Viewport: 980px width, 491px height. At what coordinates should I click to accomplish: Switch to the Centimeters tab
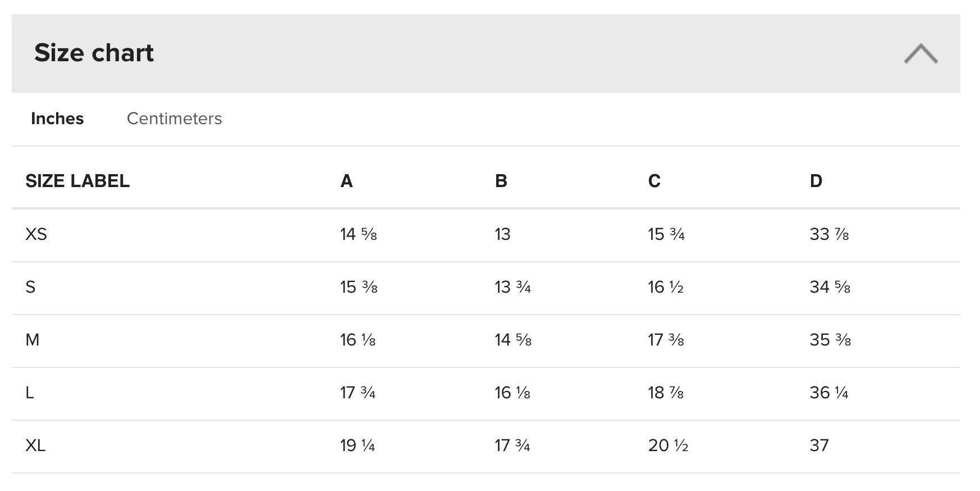(174, 119)
